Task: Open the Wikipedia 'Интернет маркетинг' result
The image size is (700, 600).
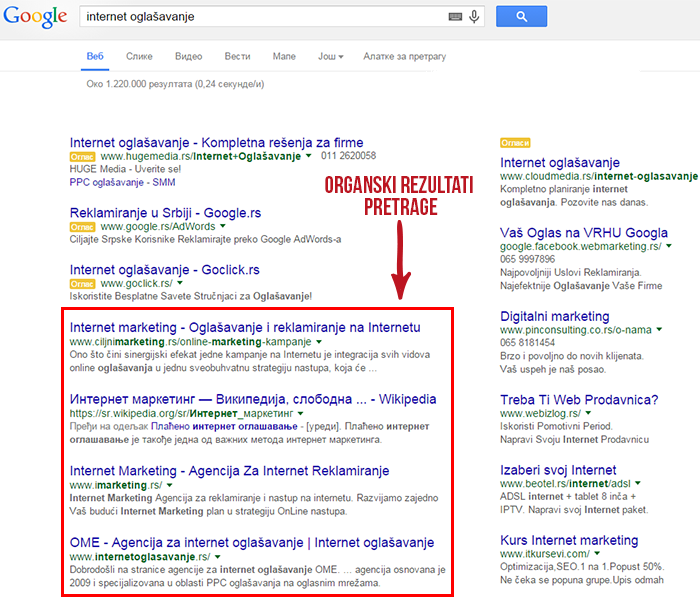Action: tap(253, 399)
